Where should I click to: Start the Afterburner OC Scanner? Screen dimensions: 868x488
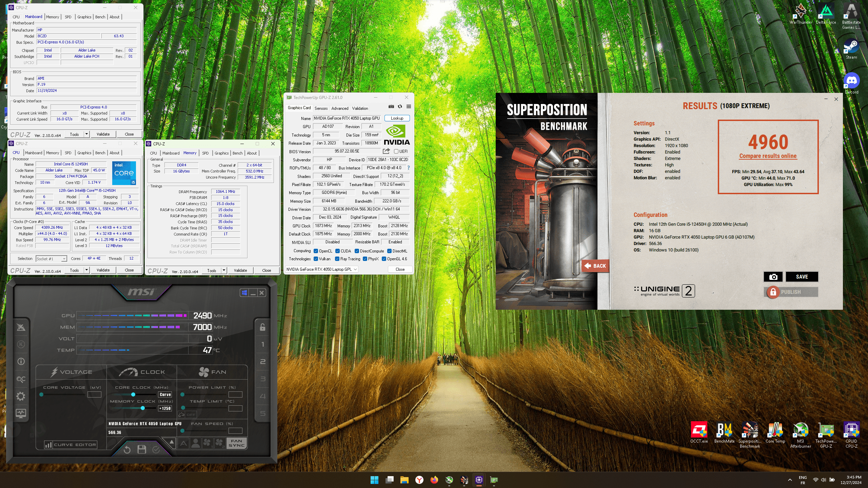[21, 379]
